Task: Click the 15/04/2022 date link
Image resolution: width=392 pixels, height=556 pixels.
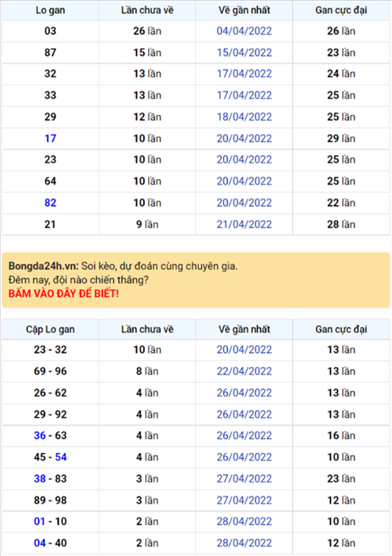Action: coord(244,53)
